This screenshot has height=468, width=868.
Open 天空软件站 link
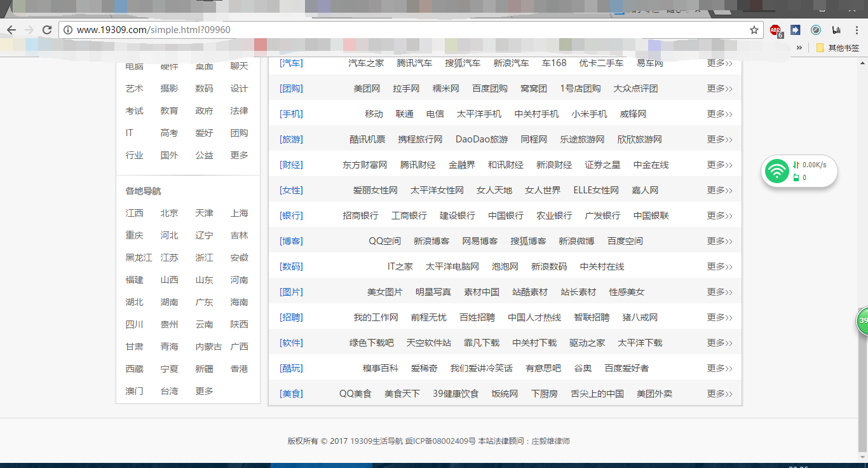tap(429, 343)
